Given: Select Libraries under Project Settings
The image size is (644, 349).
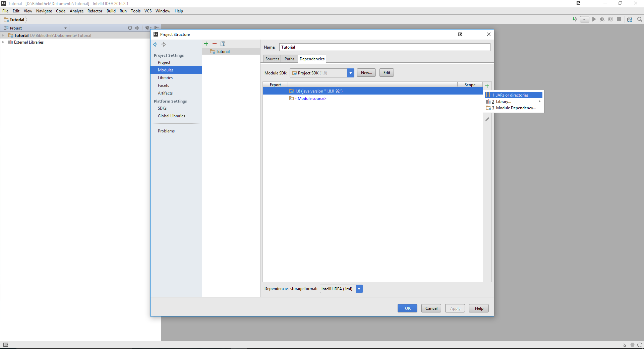Looking at the screenshot, I should (165, 78).
